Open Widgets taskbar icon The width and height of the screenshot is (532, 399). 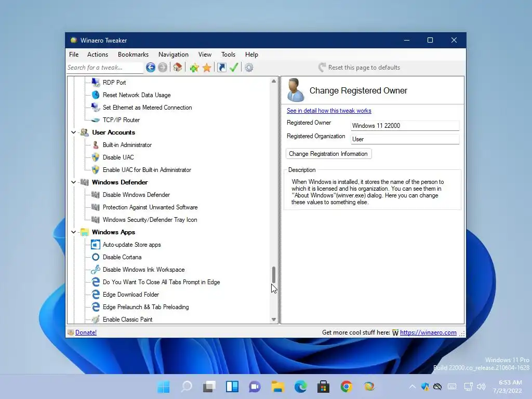(232, 387)
